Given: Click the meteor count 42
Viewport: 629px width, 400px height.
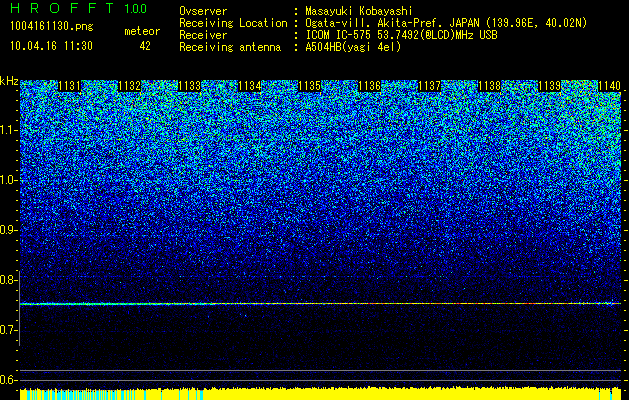Looking at the screenshot, I should pyautogui.click(x=145, y=46).
